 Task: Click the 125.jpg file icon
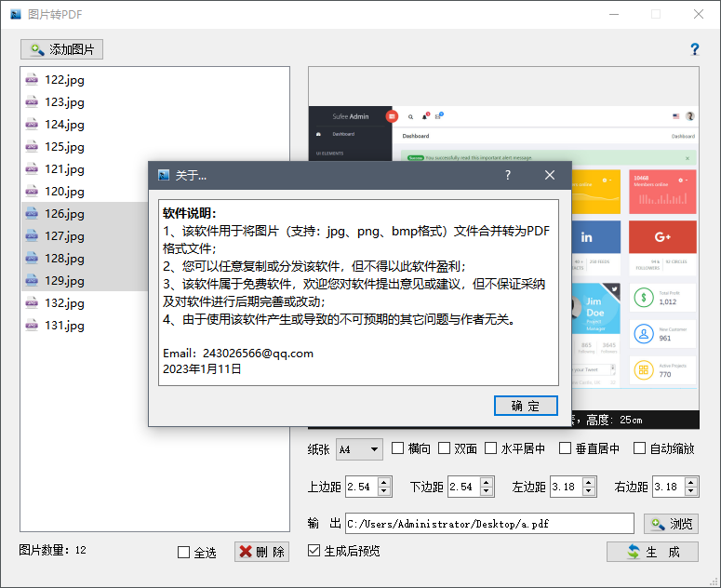[32, 147]
